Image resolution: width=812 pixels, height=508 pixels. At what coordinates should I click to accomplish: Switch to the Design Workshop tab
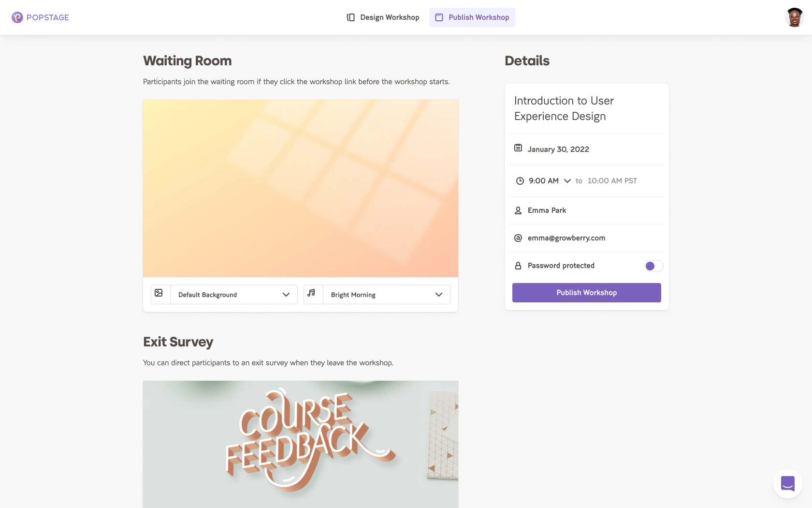click(x=383, y=17)
